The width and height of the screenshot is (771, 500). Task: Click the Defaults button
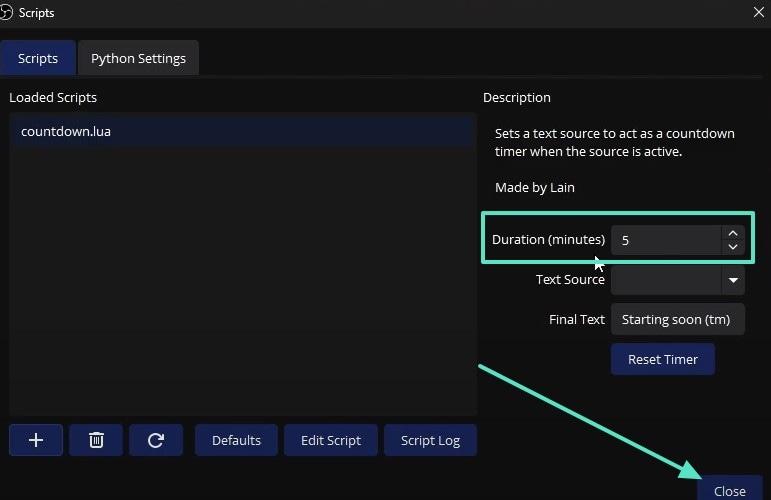(236, 440)
